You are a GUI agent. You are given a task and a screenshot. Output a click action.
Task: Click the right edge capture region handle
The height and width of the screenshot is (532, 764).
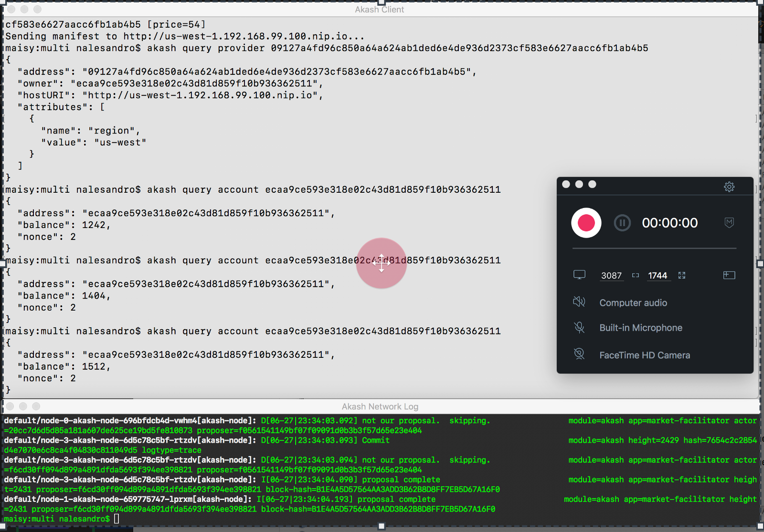(761, 263)
